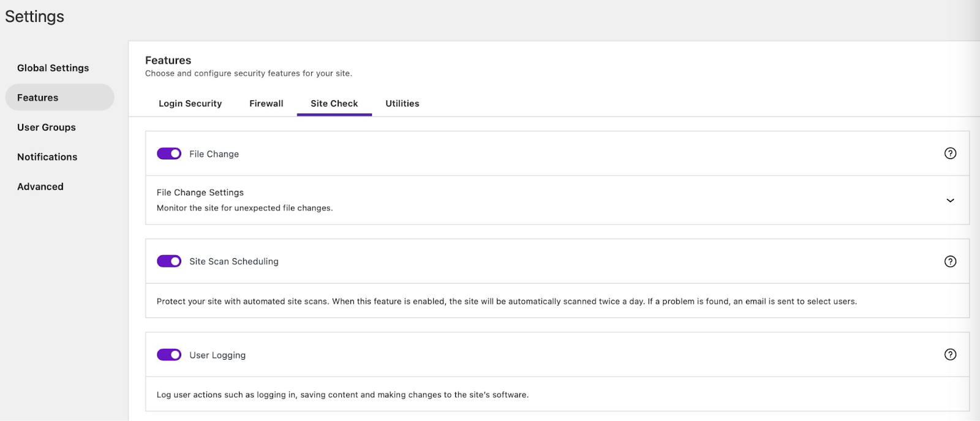Open help for File Change feature
The height and width of the screenshot is (421, 980).
pos(950,154)
